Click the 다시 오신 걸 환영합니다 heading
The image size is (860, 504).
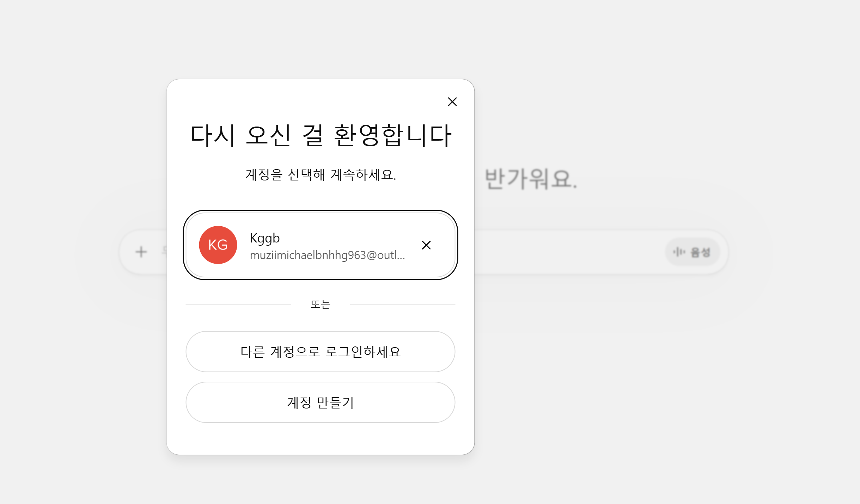pos(320,136)
